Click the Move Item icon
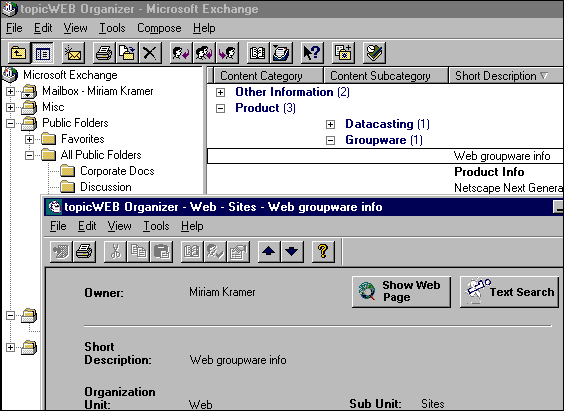Image resolution: width=564 pixels, height=411 pixels. [127, 53]
